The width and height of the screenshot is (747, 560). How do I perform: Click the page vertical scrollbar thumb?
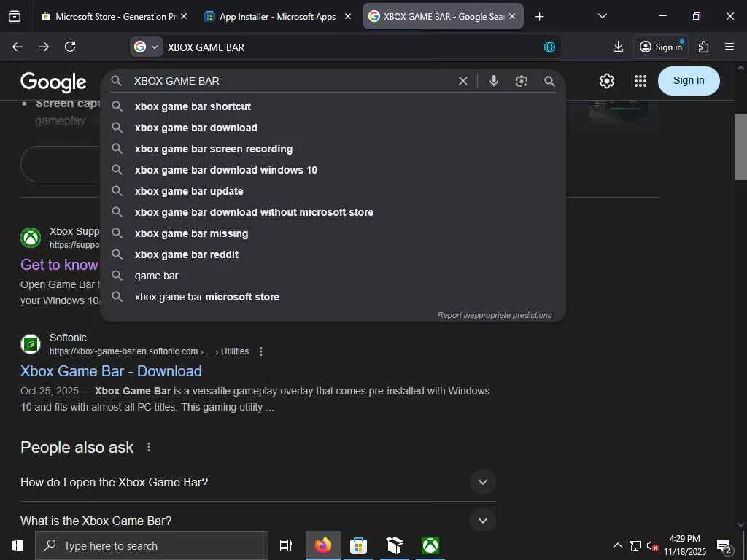pos(740,147)
